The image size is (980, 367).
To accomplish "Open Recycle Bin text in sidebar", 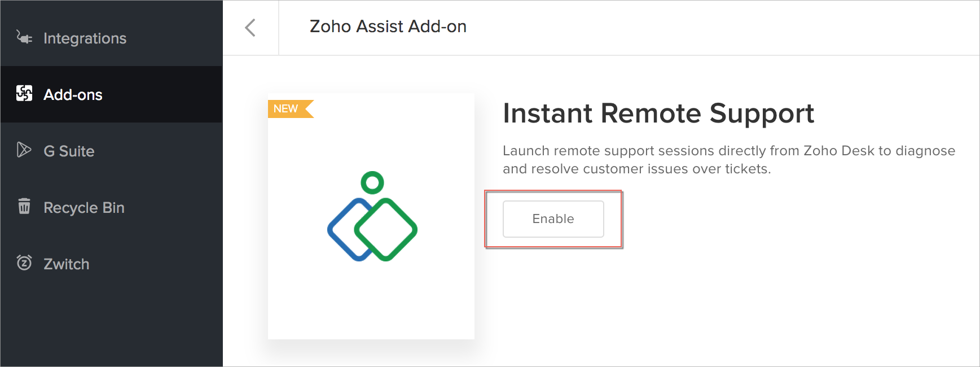I will point(84,208).
